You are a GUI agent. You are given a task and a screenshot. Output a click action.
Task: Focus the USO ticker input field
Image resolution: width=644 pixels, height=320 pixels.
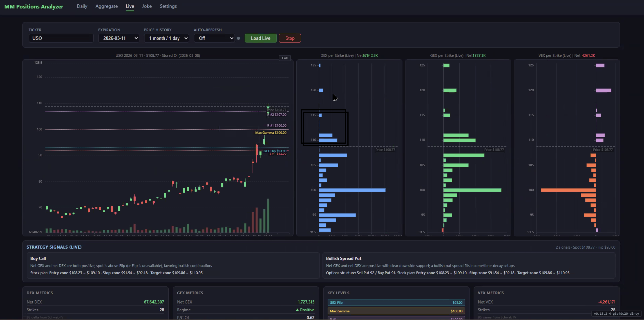61,38
